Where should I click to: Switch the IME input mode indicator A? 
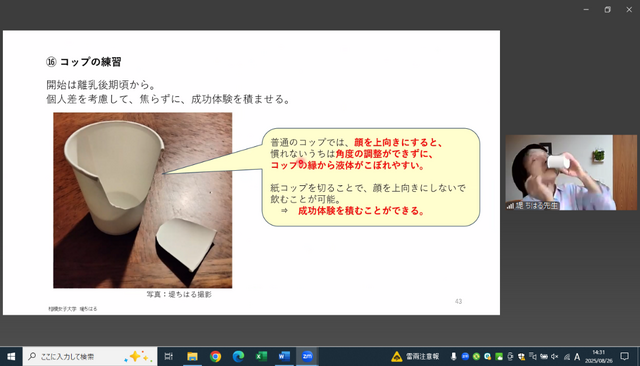[577, 357]
